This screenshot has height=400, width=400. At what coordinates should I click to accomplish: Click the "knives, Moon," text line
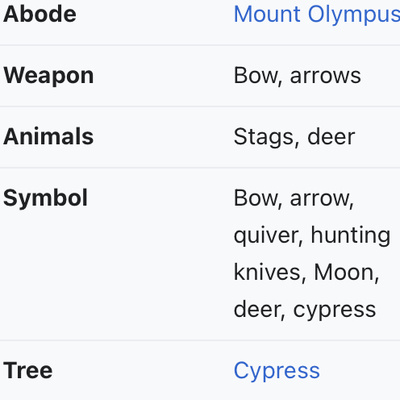[x=306, y=272]
